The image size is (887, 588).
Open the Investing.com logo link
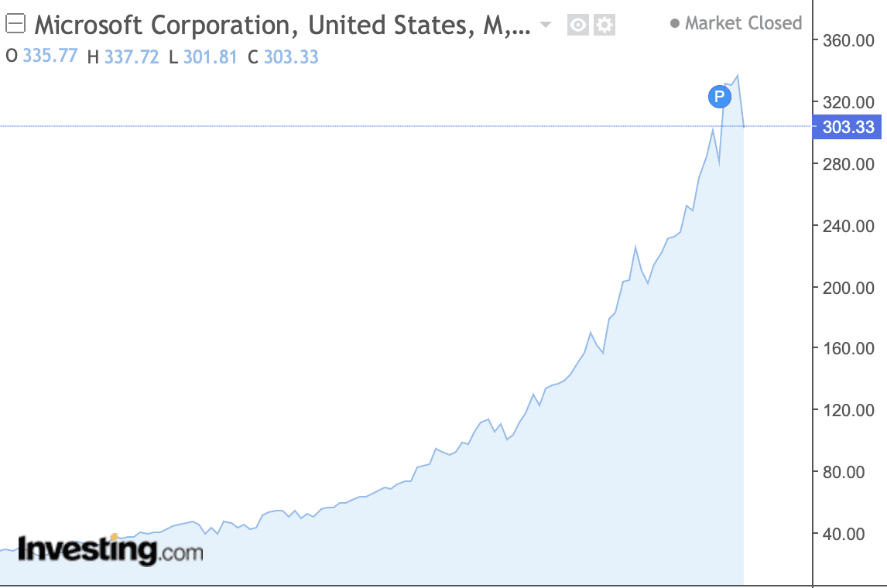click(110, 550)
